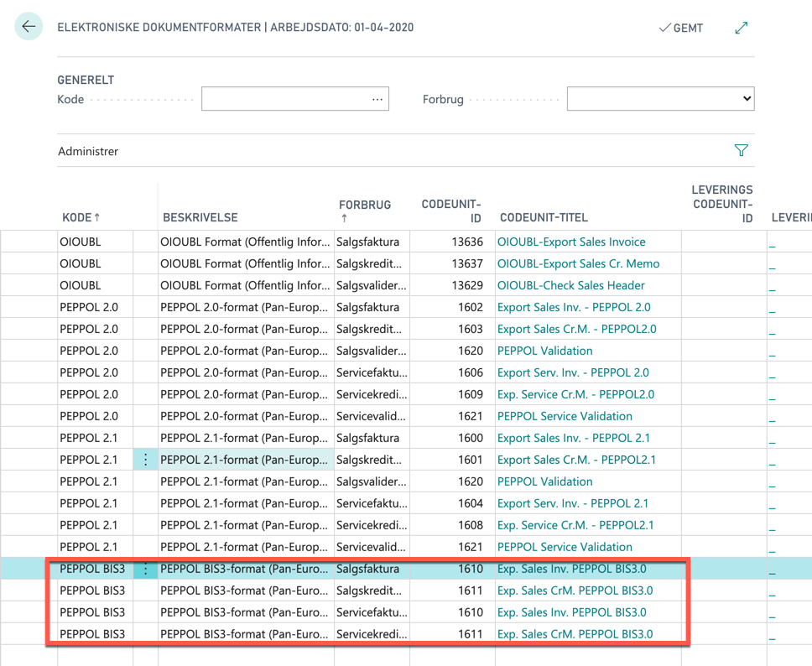Select codeunit ID cell 1604
This screenshot has width=812, height=666.
(452, 503)
